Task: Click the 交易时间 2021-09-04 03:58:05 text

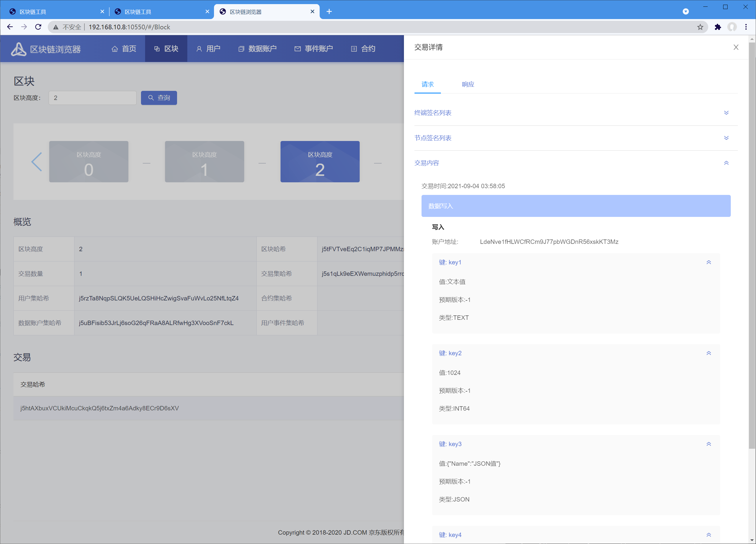Action: pos(463,186)
